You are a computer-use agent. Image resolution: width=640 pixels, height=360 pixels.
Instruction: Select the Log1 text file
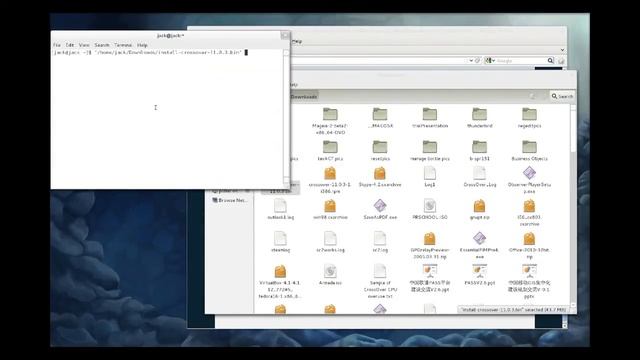(430, 177)
